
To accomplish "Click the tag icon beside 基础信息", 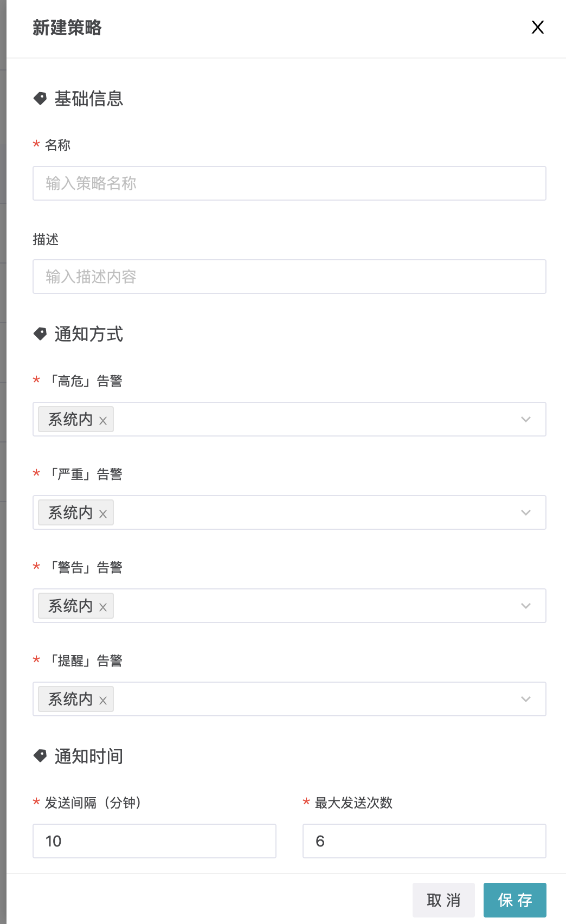I will 40,98.
